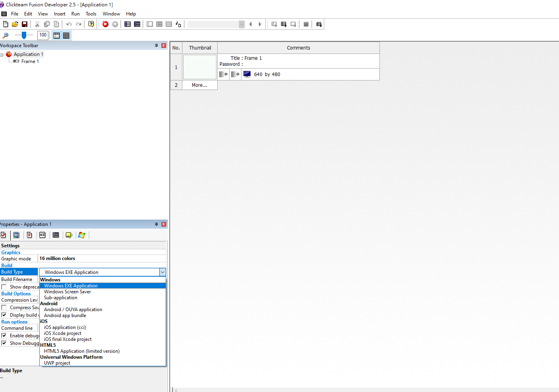Open the View menu
This screenshot has width=559, height=392.
43,14
